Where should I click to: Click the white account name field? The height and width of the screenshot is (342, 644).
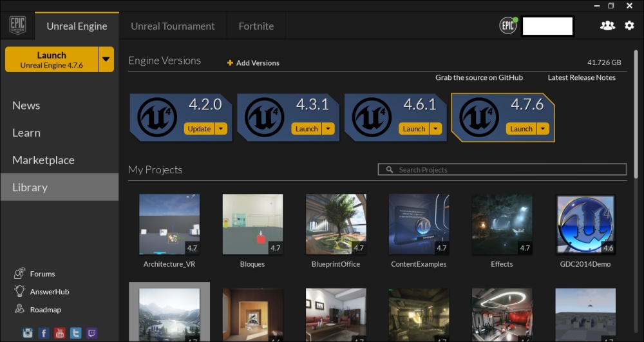pos(547,26)
